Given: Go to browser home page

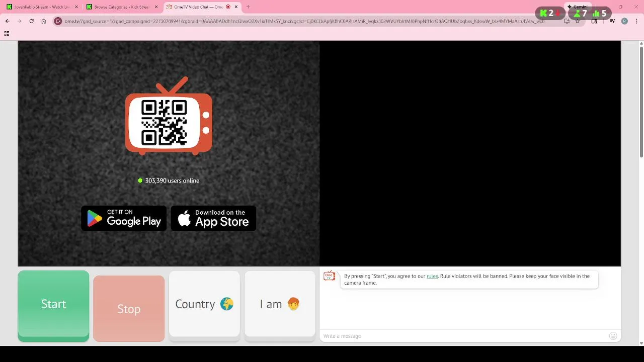Looking at the screenshot, I should point(44,21).
